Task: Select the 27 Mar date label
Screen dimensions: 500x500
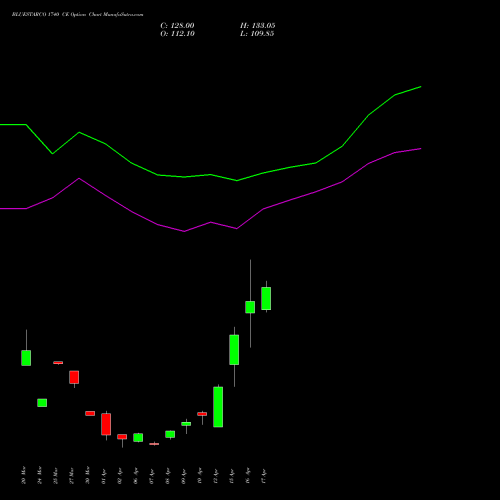Action: (71, 475)
